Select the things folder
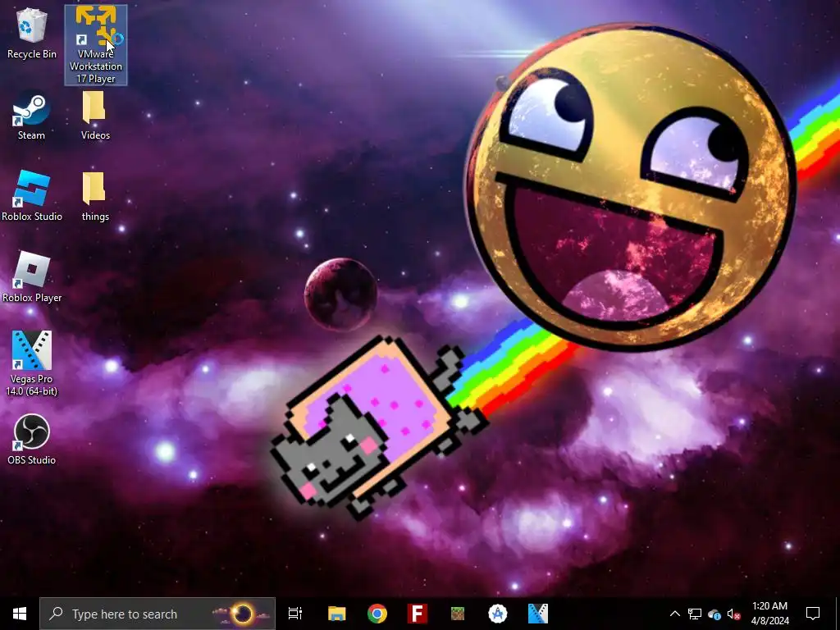This screenshot has width=840, height=630. coord(95,197)
